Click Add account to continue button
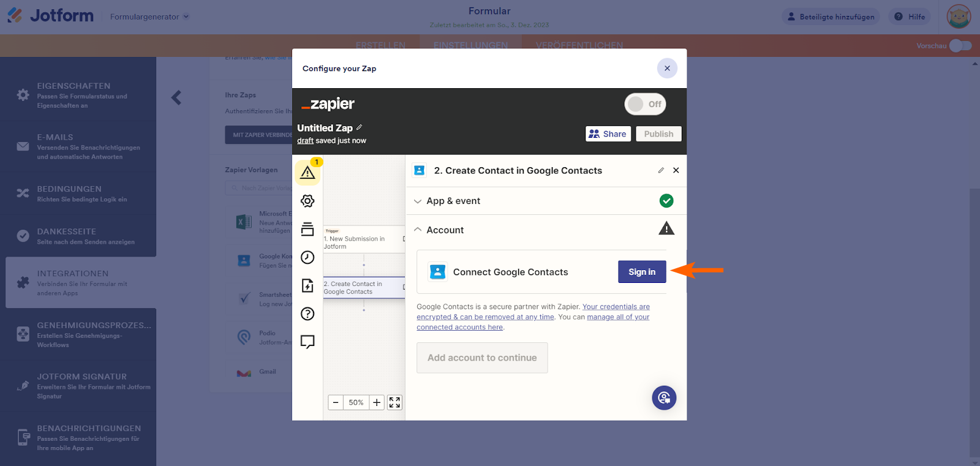 482,358
